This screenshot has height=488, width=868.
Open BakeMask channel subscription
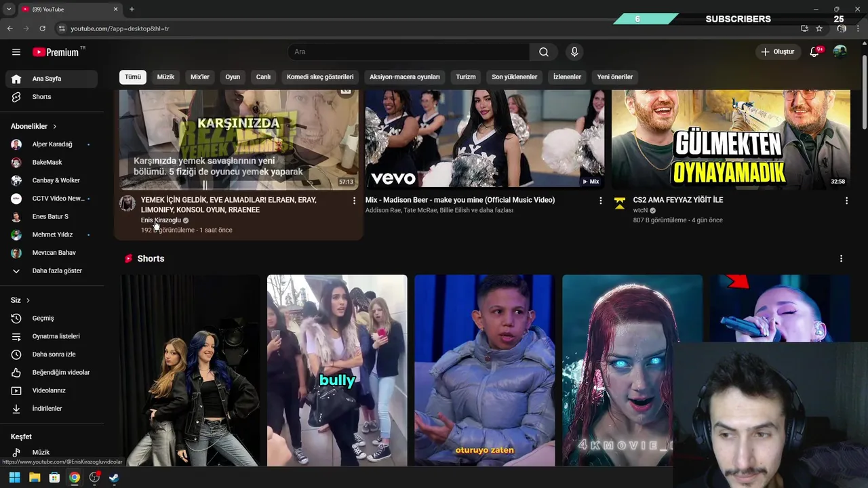click(52, 163)
